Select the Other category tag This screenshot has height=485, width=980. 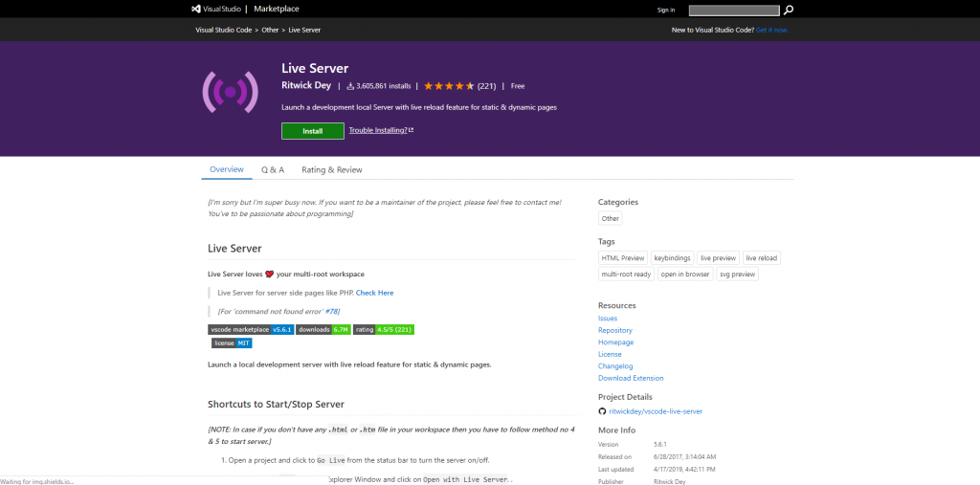[x=610, y=219]
